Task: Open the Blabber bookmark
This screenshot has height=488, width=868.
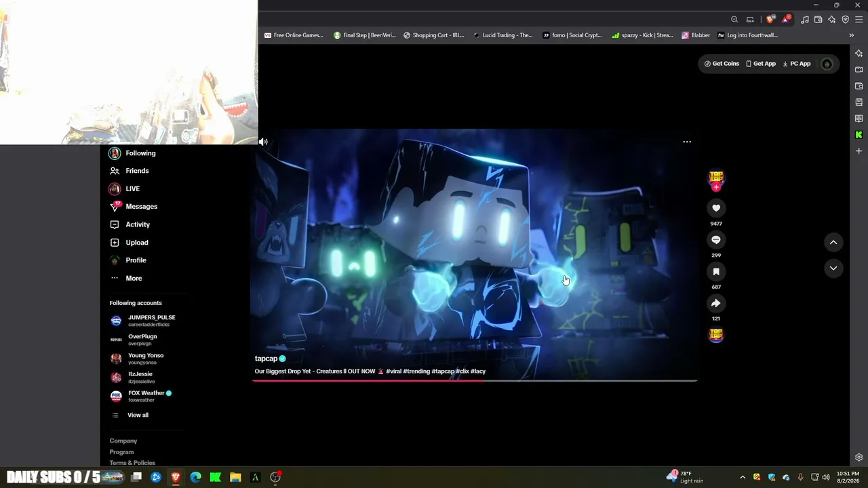Action: [x=696, y=35]
